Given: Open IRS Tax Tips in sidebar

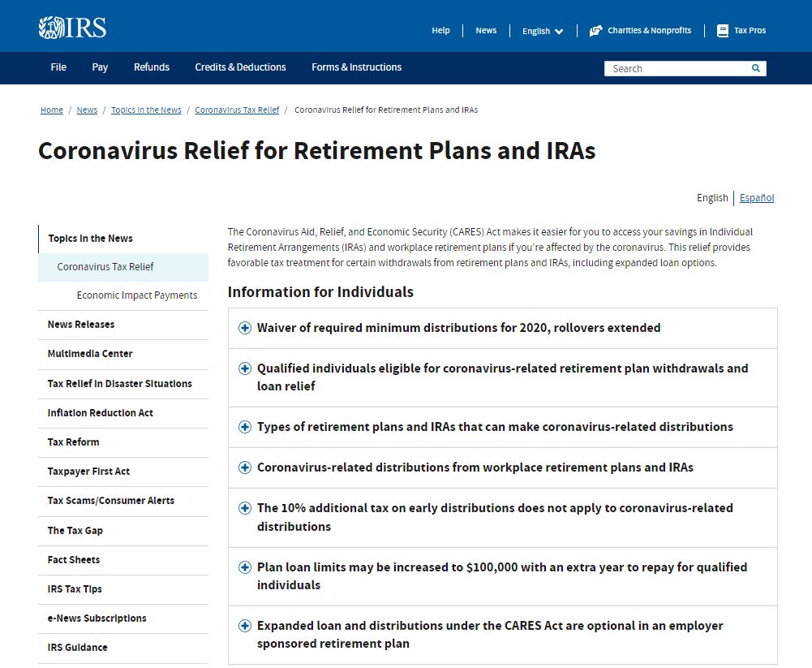Looking at the screenshot, I should pos(75,589).
